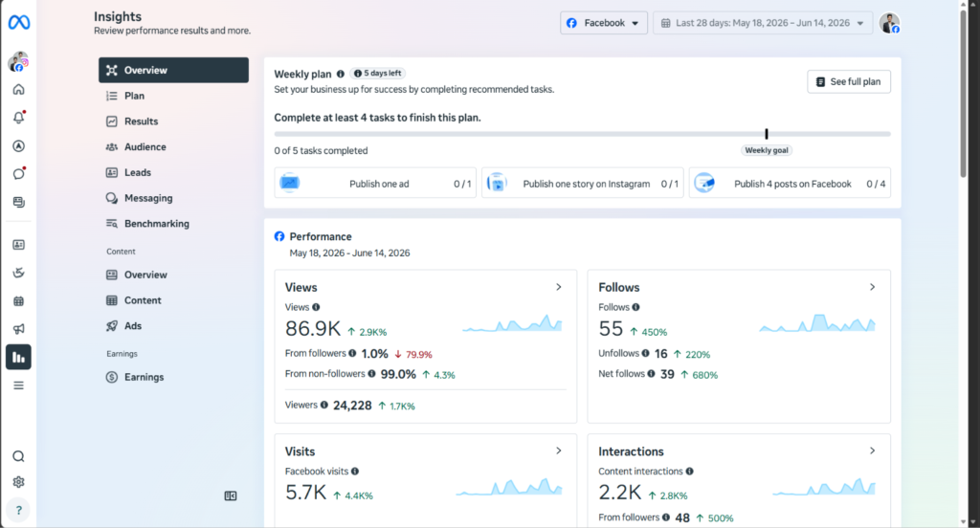Open the contact card icon in left rail
The image size is (980, 528).
[19, 244]
